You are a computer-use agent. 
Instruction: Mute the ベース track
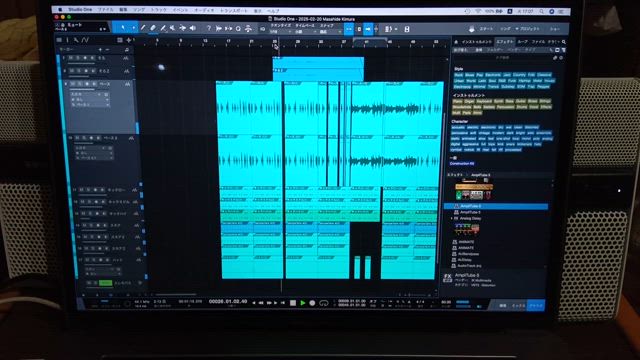(73, 84)
